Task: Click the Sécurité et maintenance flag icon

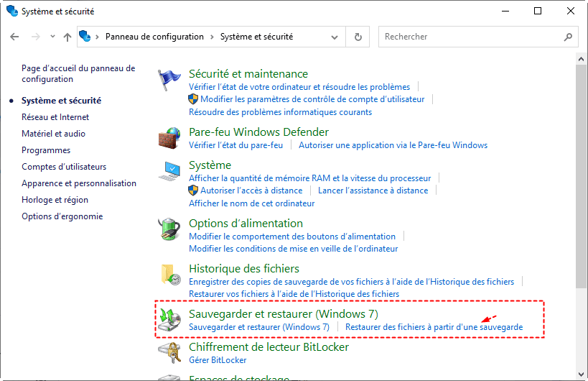Action: 169,80
